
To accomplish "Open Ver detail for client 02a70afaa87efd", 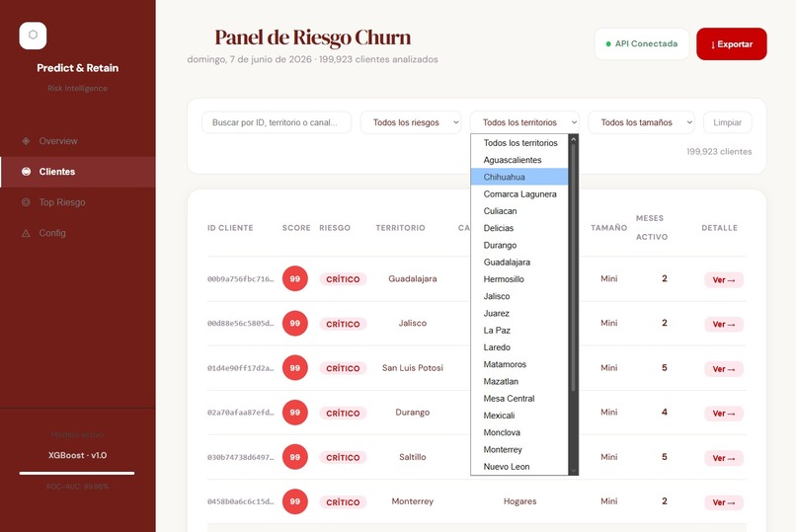I will click(724, 414).
